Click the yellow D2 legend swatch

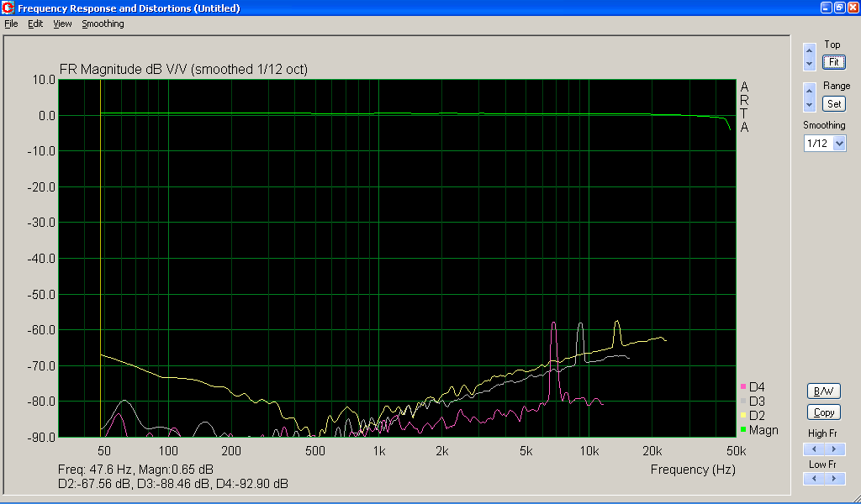(x=743, y=416)
